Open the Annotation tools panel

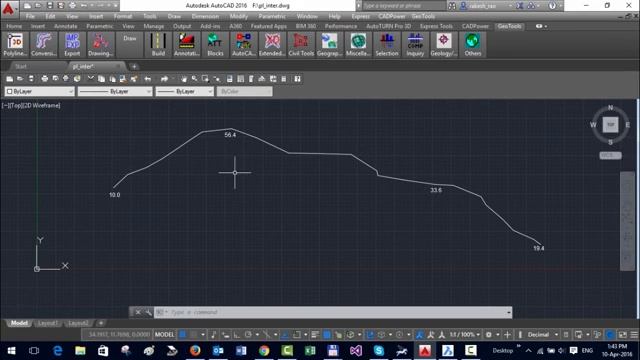coord(187,45)
